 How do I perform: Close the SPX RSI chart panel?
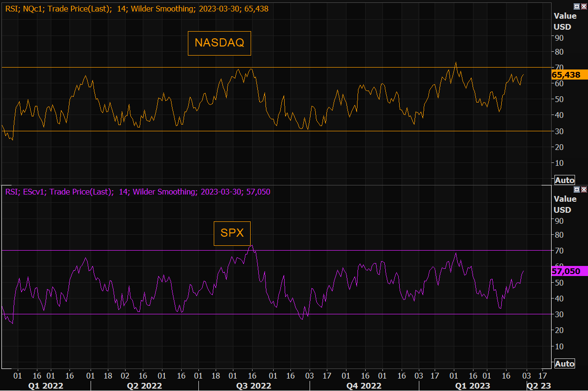click(x=583, y=190)
